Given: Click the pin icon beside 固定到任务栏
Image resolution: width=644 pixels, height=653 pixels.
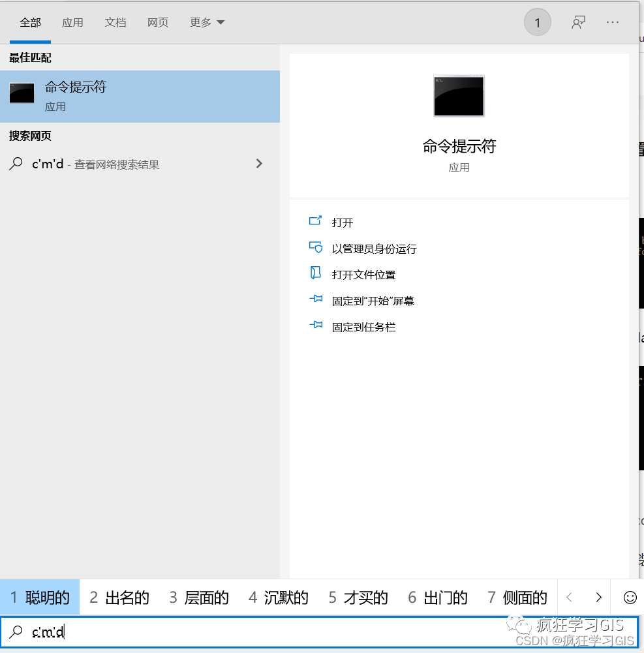Looking at the screenshot, I should [x=315, y=326].
